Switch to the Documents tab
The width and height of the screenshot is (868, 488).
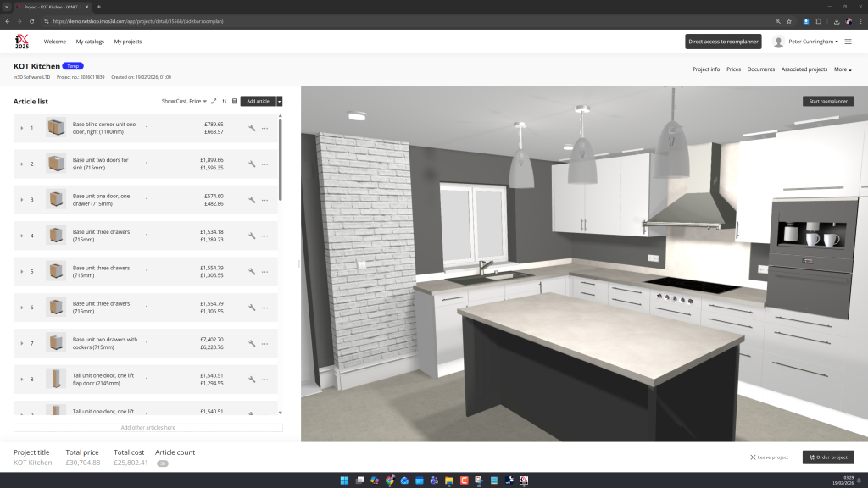[760, 69]
